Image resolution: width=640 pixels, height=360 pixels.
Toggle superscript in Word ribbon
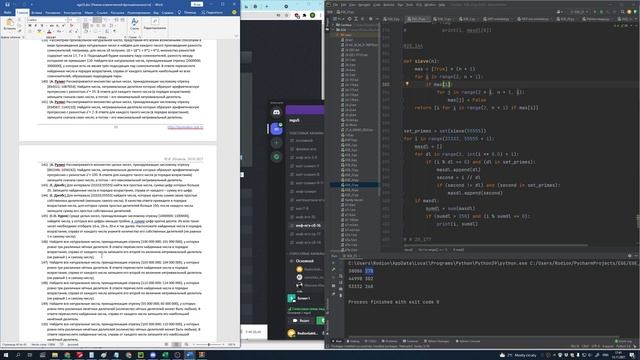tap(63, 26)
